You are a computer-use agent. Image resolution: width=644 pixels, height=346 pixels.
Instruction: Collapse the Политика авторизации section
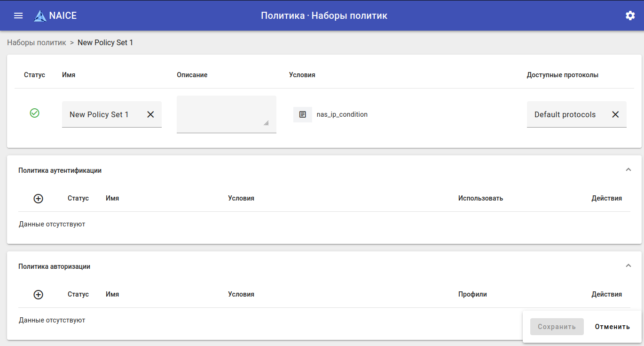[x=628, y=266]
